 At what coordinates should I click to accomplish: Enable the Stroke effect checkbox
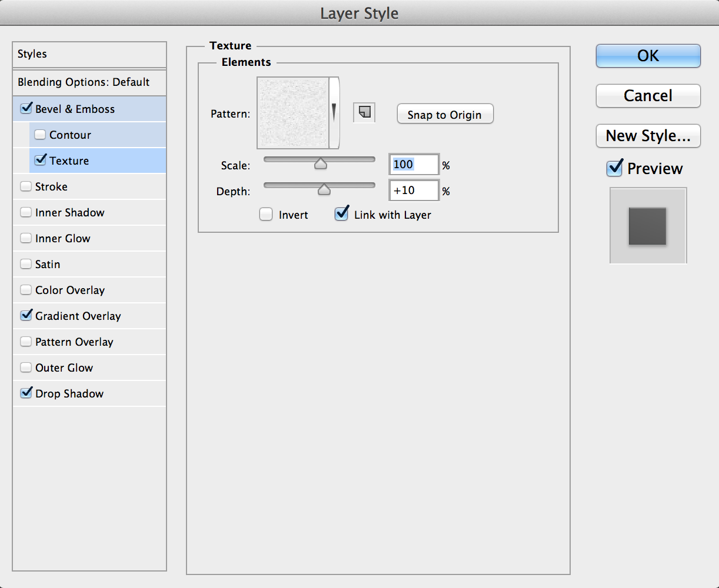pos(26,186)
